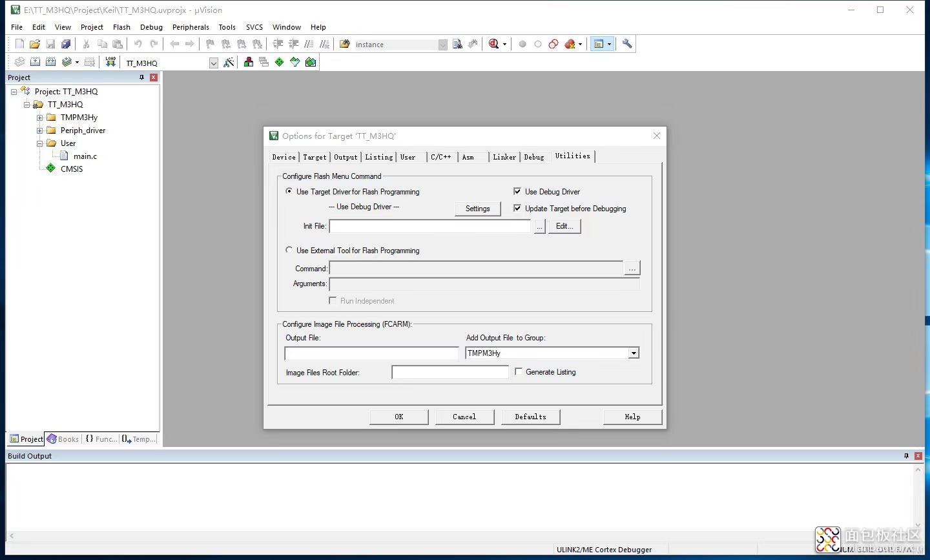Collapse the TT_M3HQ target node
The width and height of the screenshot is (930, 560).
coord(26,105)
